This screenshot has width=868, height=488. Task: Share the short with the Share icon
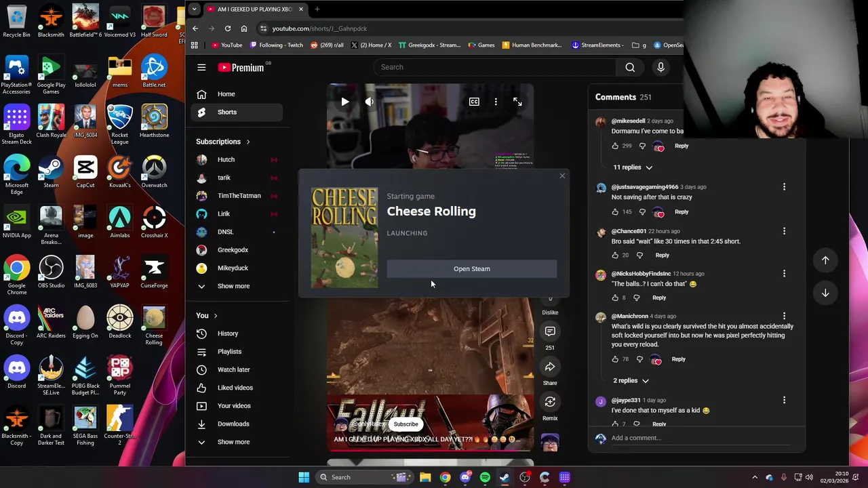pyautogui.click(x=550, y=367)
